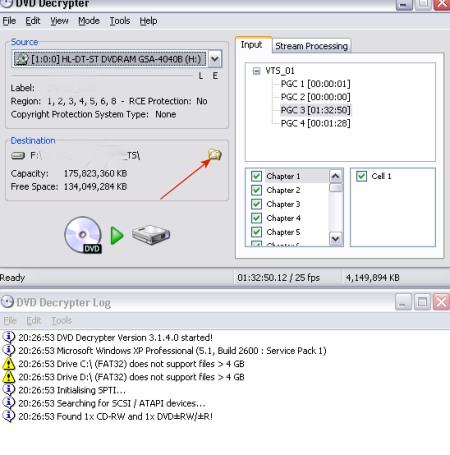The height and width of the screenshot is (455, 450).
Task: Select PGC 2 [00:00:00] in tree
Action: pos(315,97)
